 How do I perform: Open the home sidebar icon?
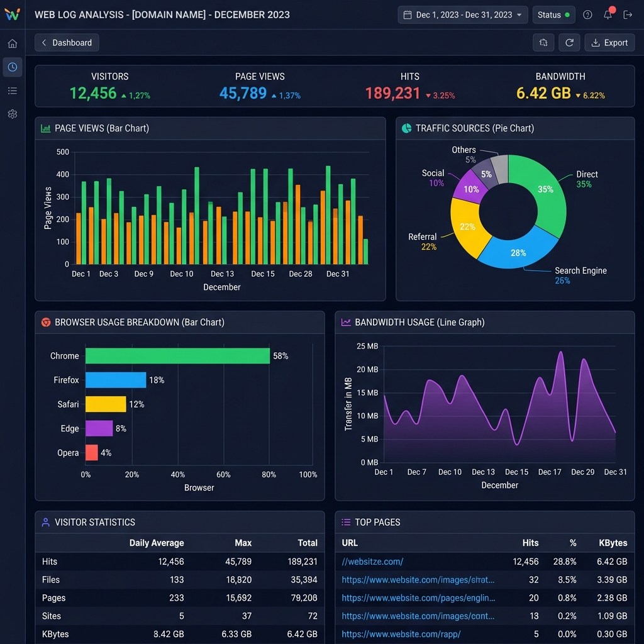click(13, 43)
